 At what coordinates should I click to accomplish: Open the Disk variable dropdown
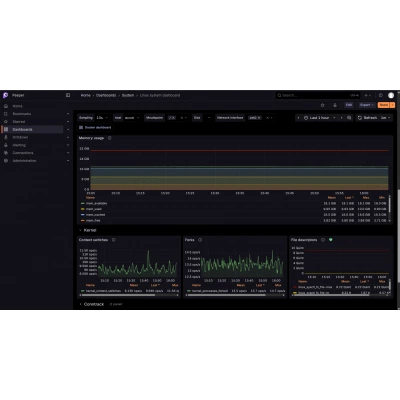[208, 118]
